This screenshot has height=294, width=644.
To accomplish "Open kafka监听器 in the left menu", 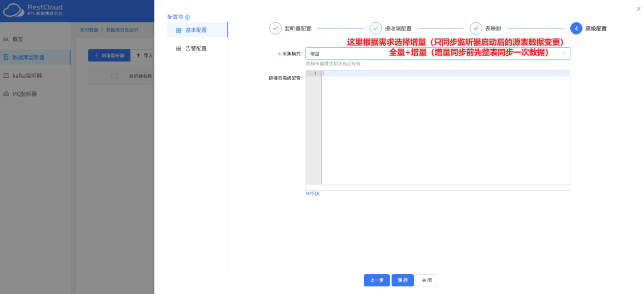I will pyautogui.click(x=35, y=76).
